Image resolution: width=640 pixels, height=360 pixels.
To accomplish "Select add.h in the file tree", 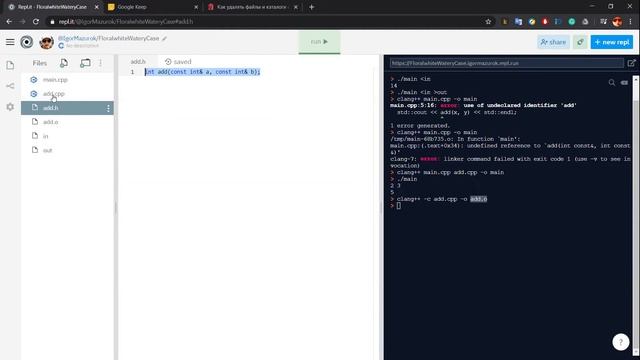I will (67, 108).
